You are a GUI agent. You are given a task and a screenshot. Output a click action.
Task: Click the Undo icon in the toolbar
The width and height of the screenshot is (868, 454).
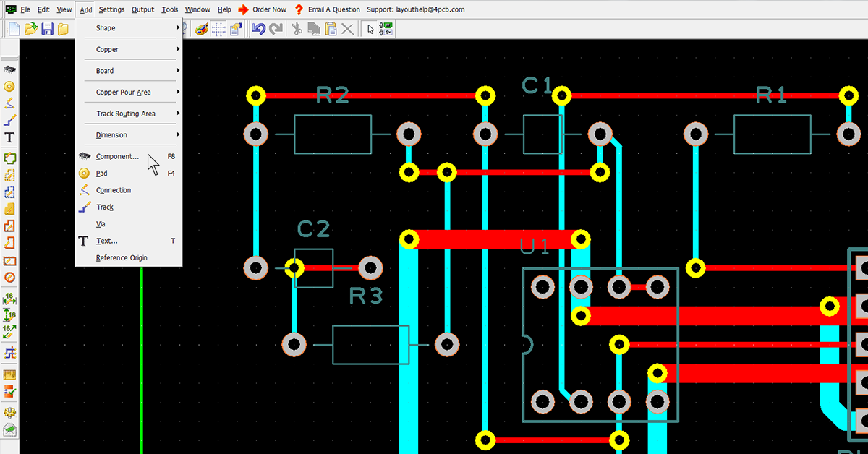pos(259,28)
